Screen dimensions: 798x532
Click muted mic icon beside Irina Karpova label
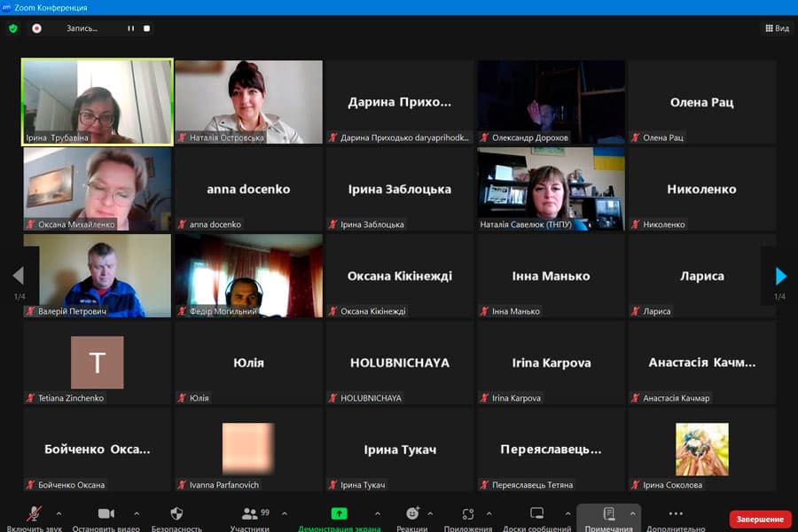coord(484,398)
